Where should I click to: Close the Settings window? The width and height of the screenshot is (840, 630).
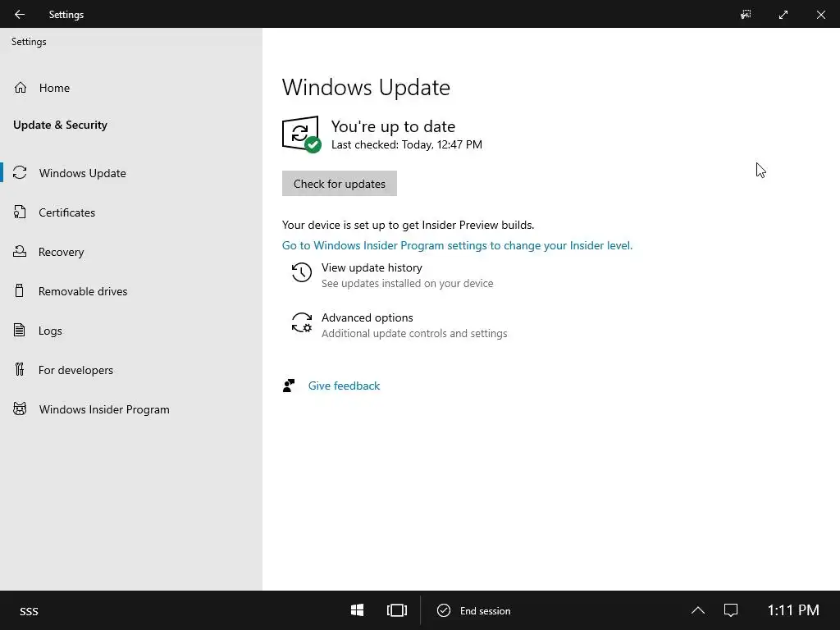820,15
